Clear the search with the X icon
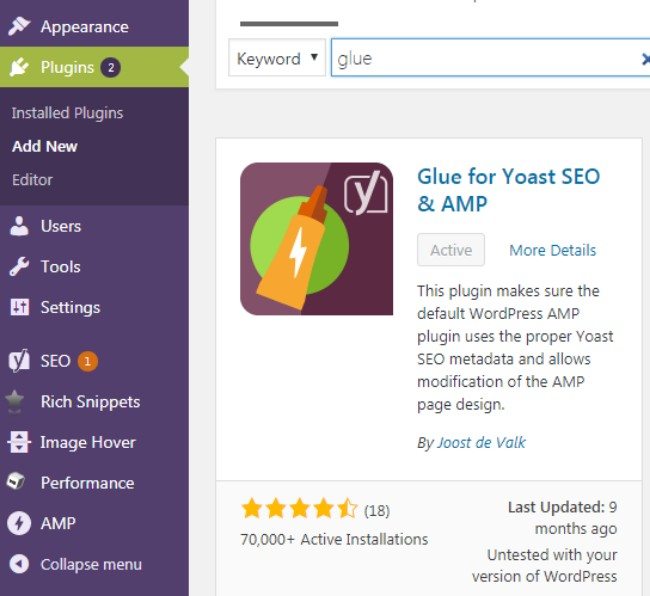 tap(645, 59)
